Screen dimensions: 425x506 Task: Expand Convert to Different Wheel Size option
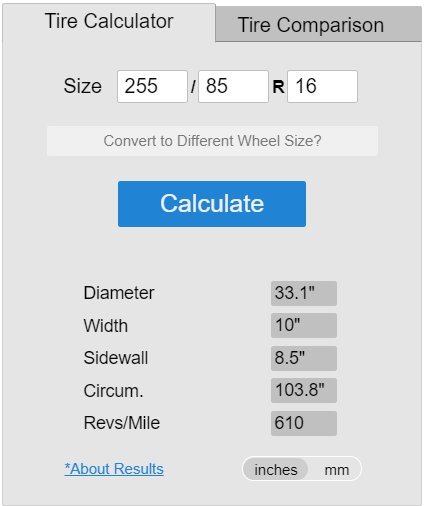click(212, 141)
